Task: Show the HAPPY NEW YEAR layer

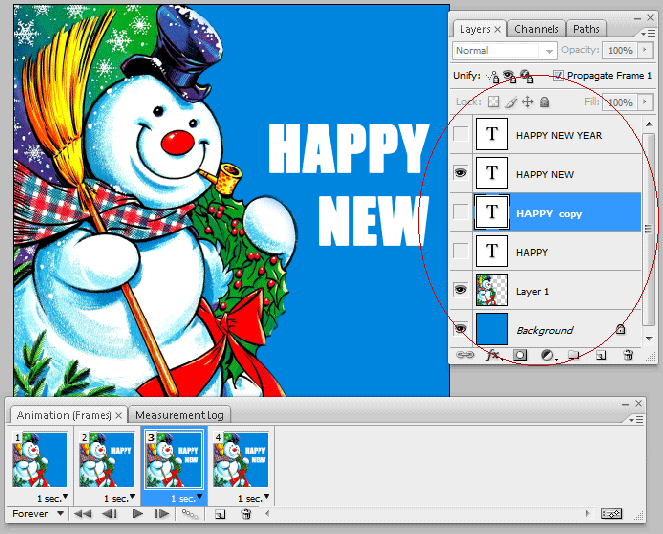Action: pos(460,134)
